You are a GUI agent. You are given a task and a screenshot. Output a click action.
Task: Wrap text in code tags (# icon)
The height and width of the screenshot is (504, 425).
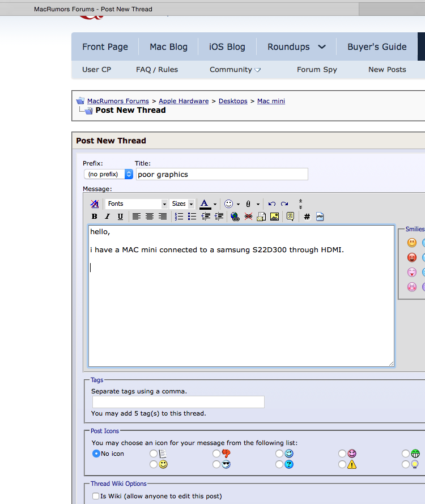pos(307,217)
